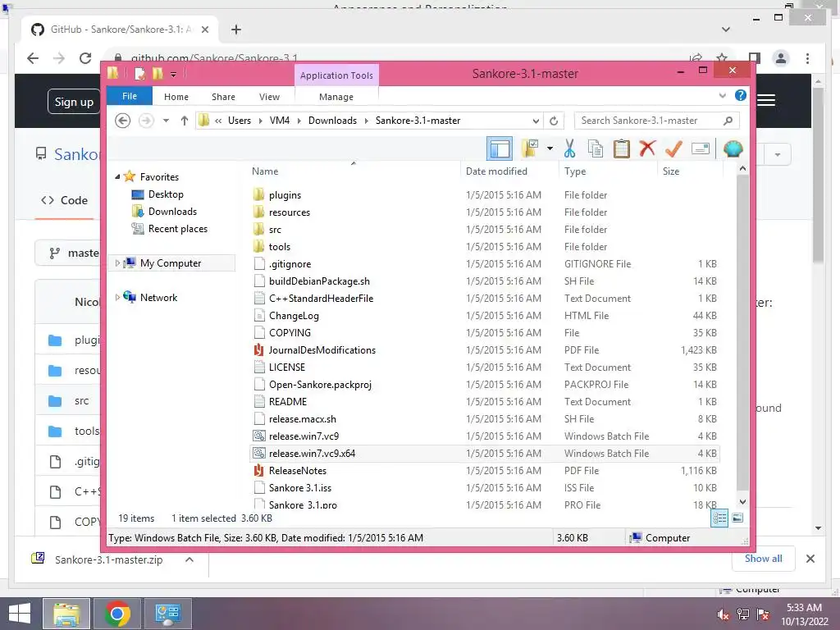Click Show all downloads in Chrome
The height and width of the screenshot is (630, 840).
pos(763,558)
